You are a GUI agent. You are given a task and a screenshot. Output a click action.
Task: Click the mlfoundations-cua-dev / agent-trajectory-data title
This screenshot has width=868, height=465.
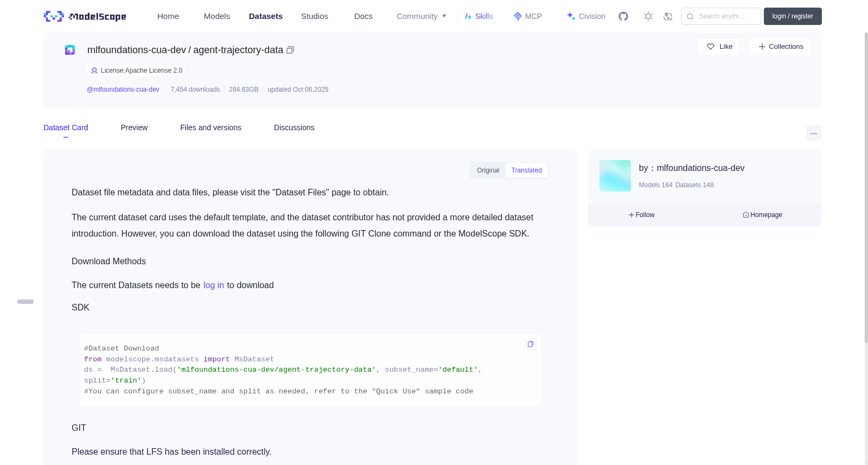click(185, 50)
